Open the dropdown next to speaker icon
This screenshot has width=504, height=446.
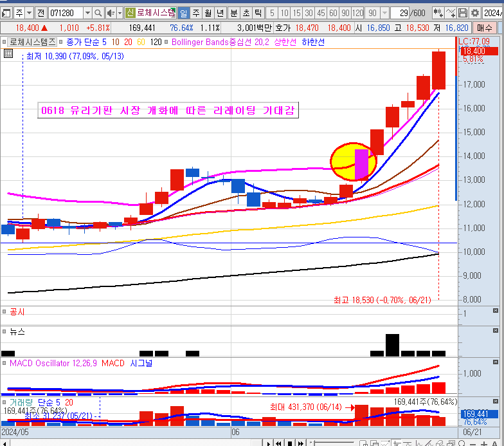tap(120, 13)
